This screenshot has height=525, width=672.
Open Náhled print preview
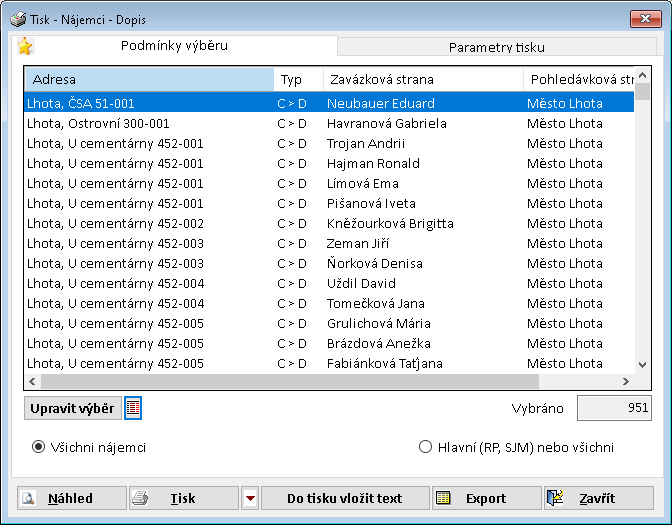tap(71, 498)
